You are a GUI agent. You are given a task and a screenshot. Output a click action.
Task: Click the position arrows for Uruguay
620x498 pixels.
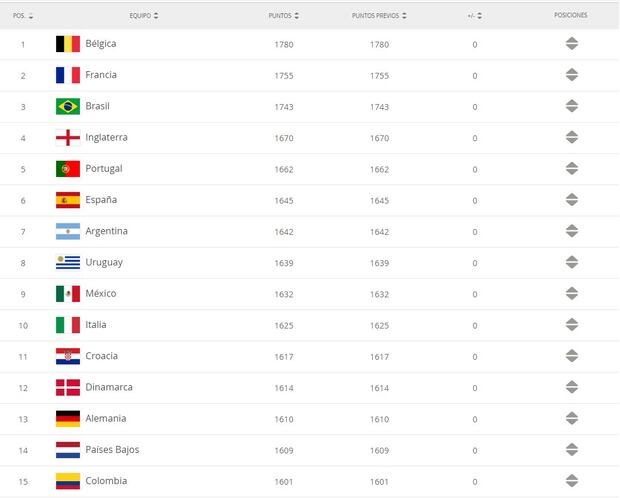(571, 262)
